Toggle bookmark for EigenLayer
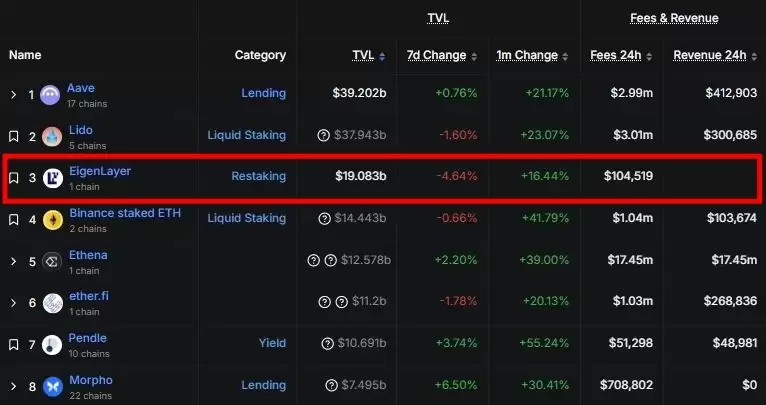This screenshot has width=766, height=405. pyautogui.click(x=14, y=178)
